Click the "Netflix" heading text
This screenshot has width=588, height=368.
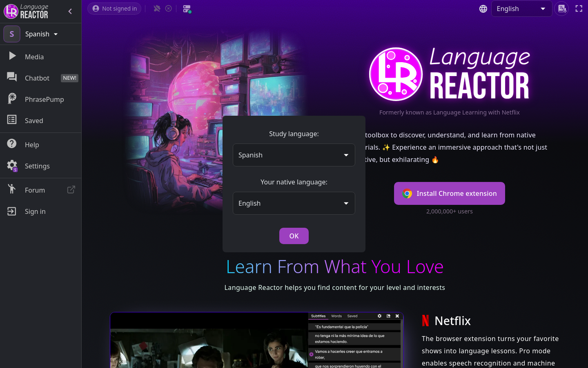(453, 321)
